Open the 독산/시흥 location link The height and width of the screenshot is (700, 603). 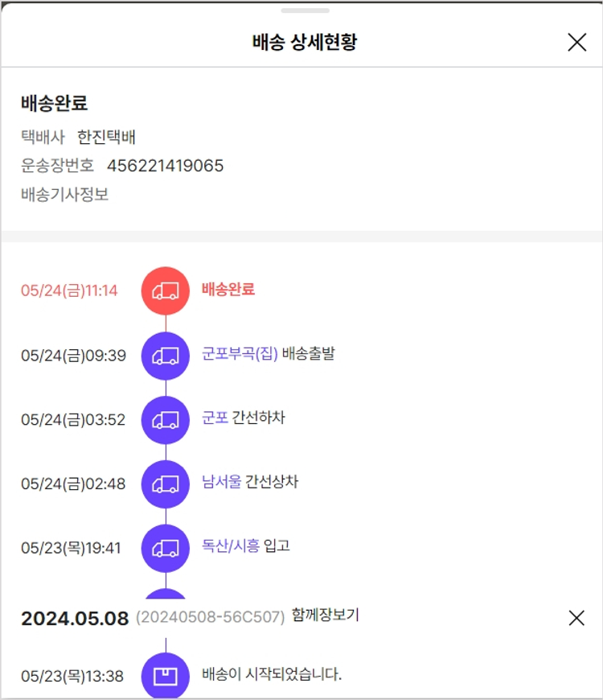pos(231,546)
